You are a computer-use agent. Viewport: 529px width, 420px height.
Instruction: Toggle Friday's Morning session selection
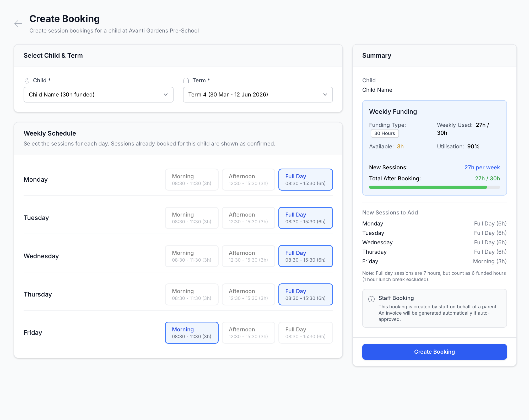(192, 332)
